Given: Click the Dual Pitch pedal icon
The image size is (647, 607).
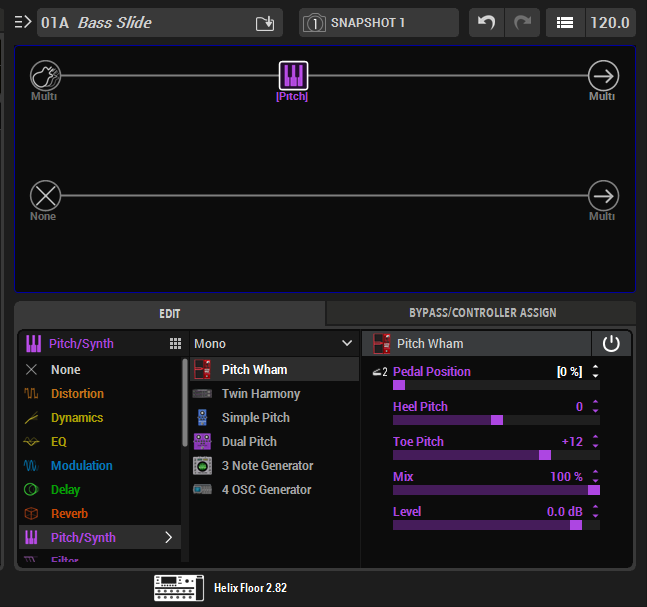Looking at the screenshot, I should click(x=203, y=442).
